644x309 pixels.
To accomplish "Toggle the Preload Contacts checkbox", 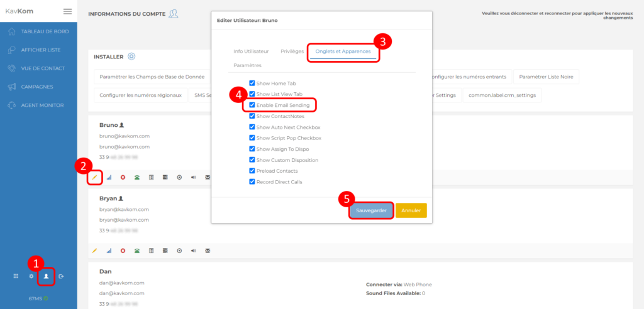I will (252, 171).
